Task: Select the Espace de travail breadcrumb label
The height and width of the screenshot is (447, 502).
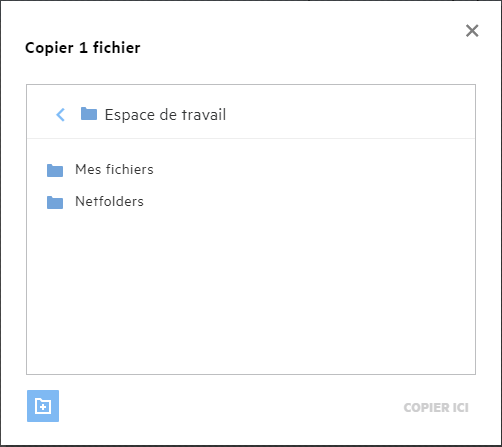Action: pyautogui.click(x=165, y=115)
